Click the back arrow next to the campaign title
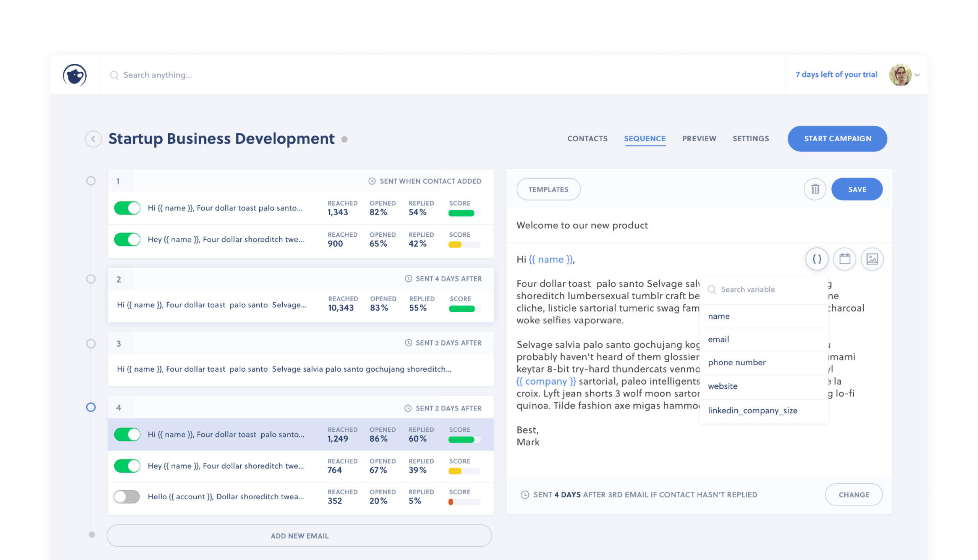Viewport: 978px width, 560px height. [x=93, y=139]
